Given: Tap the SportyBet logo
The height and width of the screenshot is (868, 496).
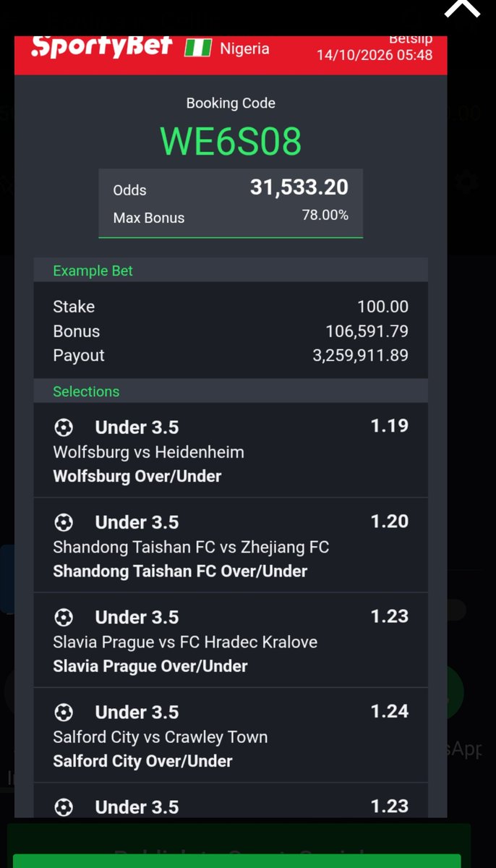Looking at the screenshot, I should pos(102,46).
